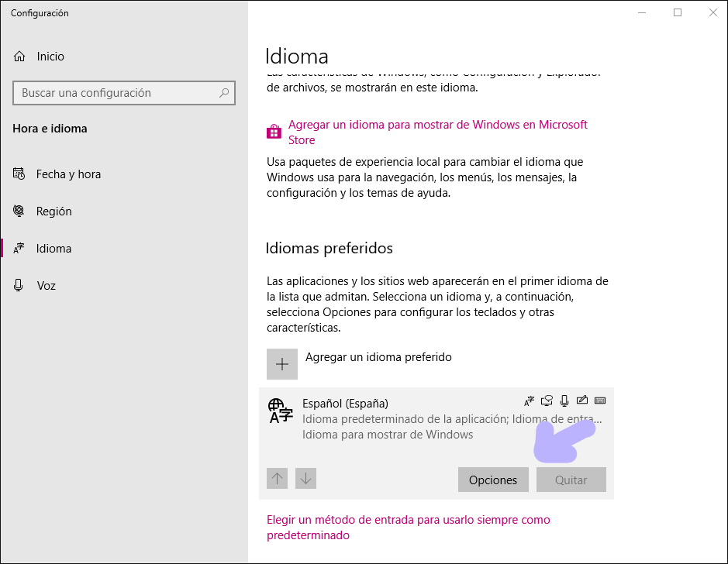Maximize the Configuración window

click(678, 12)
